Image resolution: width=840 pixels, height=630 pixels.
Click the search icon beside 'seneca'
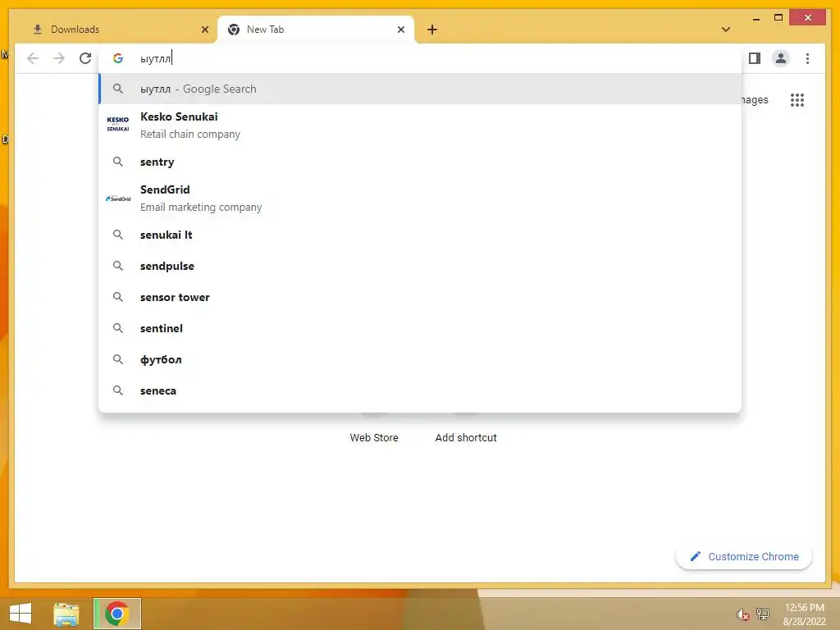118,390
